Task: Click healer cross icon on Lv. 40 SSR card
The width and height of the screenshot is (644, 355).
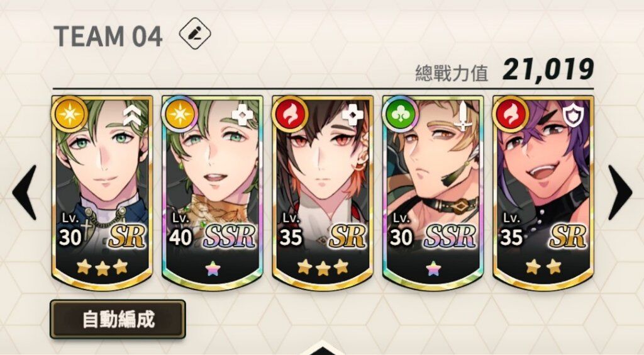Action: 242,115
